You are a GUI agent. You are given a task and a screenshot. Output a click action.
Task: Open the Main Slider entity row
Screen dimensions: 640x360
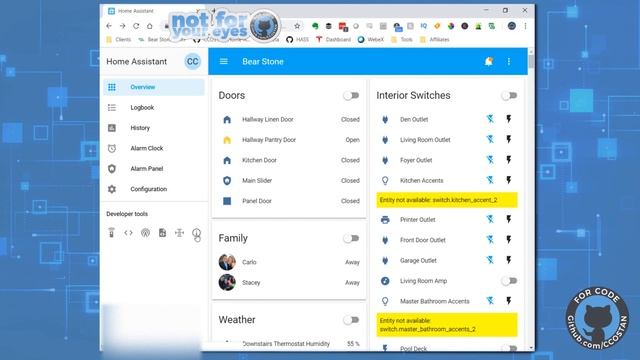tap(289, 180)
